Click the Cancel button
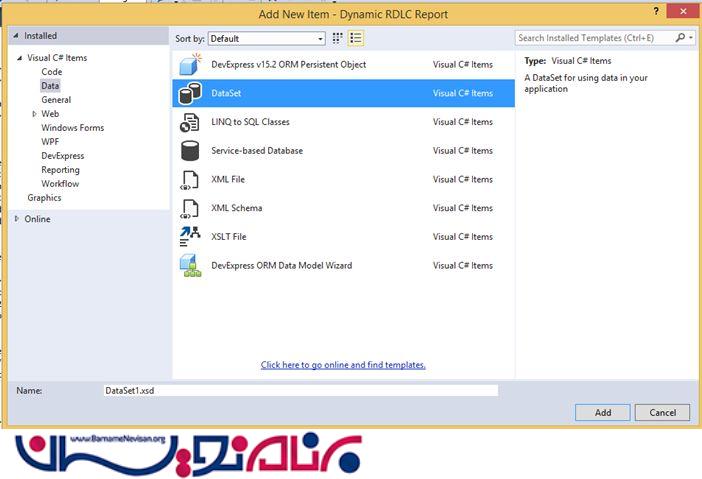 click(662, 412)
